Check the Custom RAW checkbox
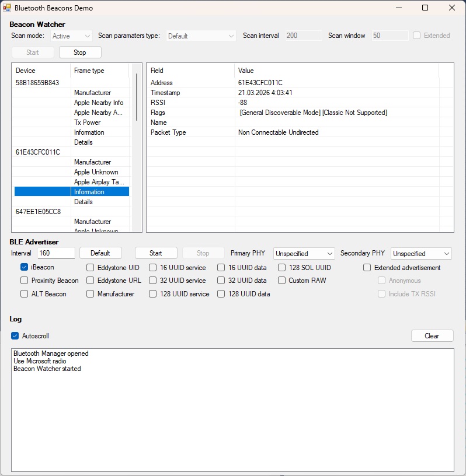 click(282, 281)
